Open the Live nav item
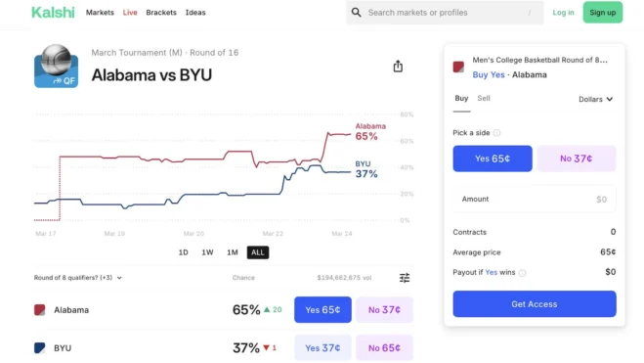The image size is (644, 363). 130,13
